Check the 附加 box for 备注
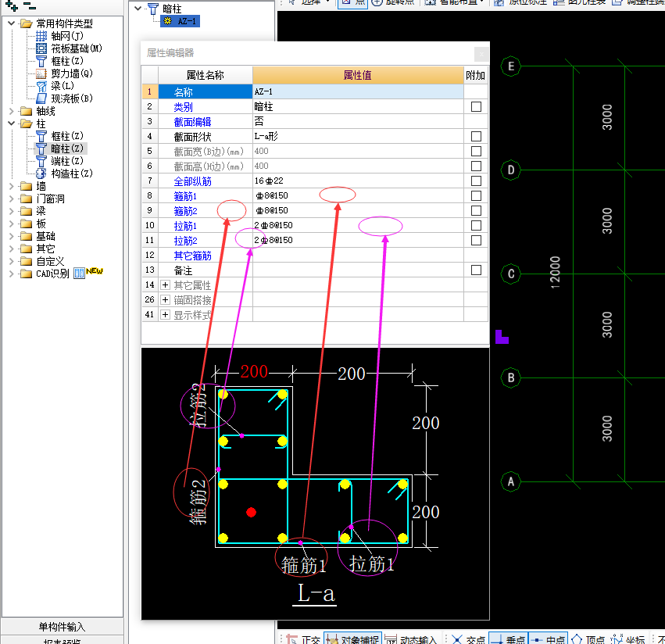The width and height of the screenshot is (665, 644). pos(476,270)
